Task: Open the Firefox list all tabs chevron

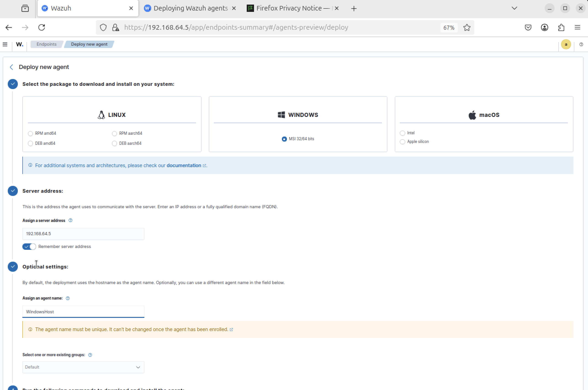Action: pyautogui.click(x=514, y=8)
